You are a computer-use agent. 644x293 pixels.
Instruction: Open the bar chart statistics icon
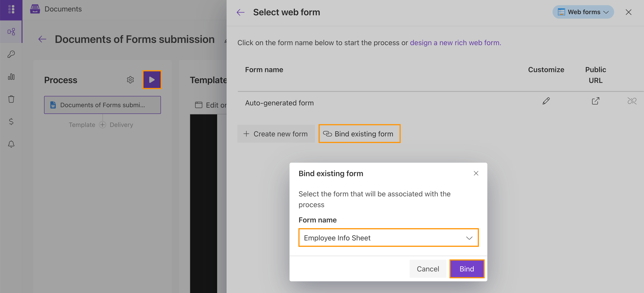pos(11,77)
